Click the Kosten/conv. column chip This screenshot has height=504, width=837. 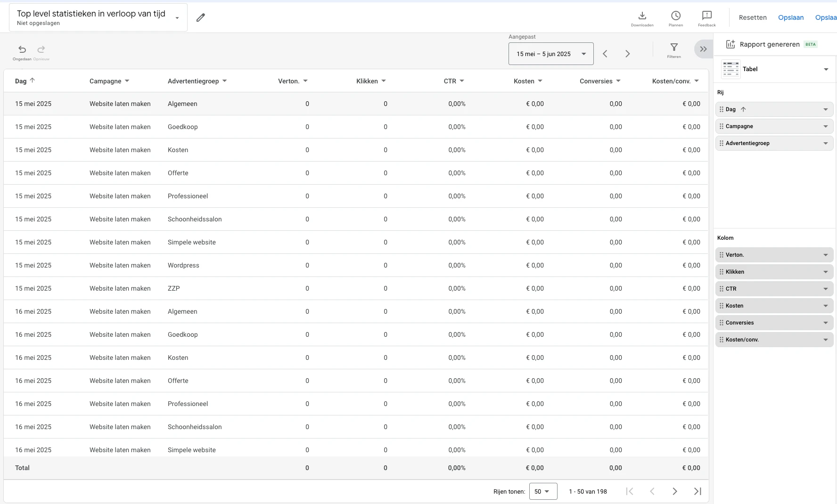pyautogui.click(x=774, y=340)
